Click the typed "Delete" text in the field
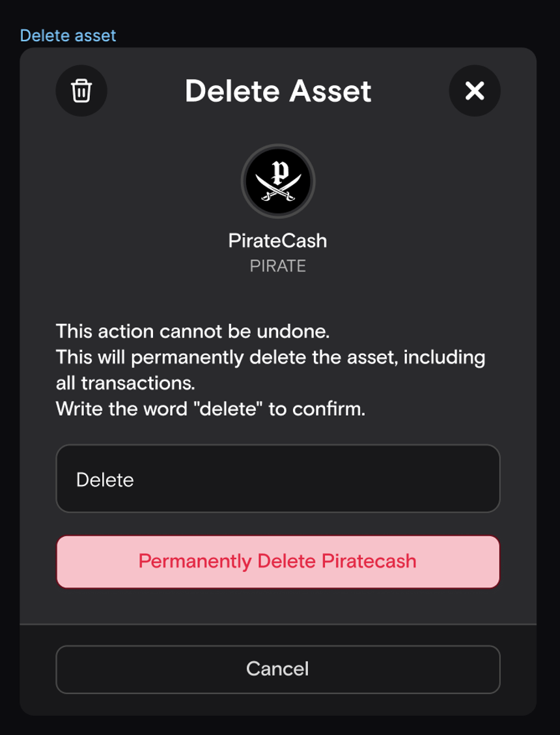The width and height of the screenshot is (560, 735). (105, 480)
